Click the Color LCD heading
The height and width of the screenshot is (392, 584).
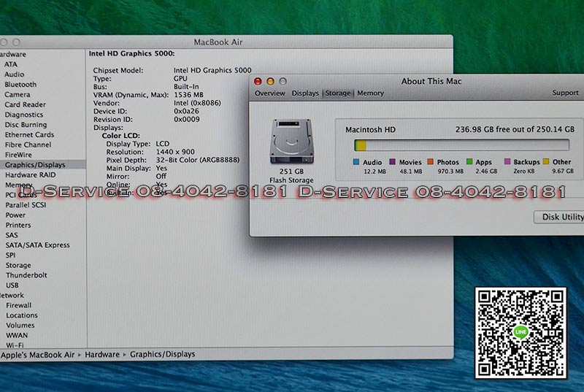point(120,136)
